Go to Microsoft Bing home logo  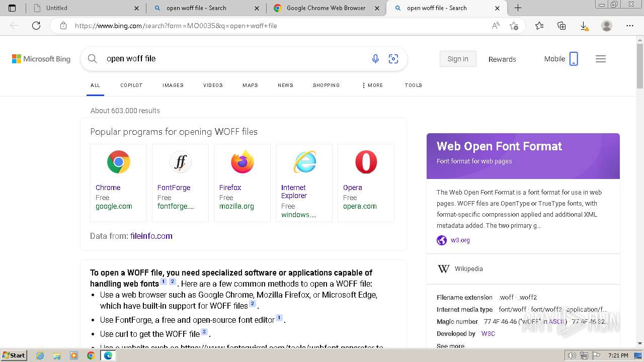41,59
